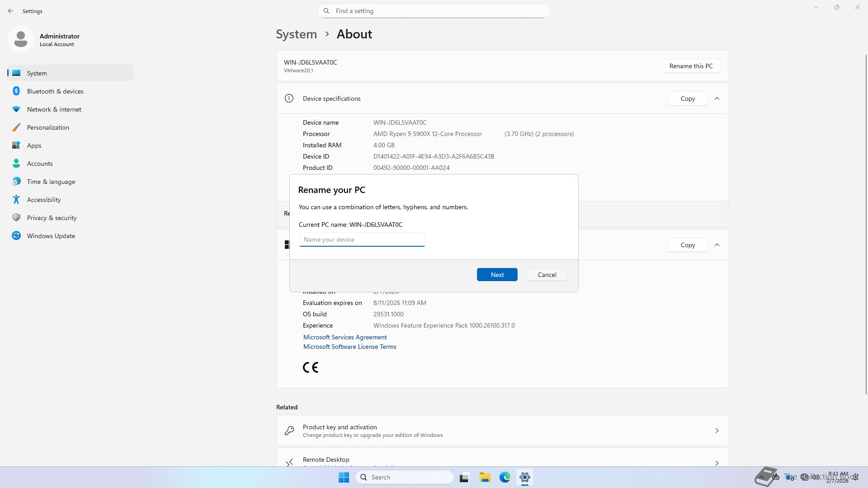Open File Explorer from taskbar
Image resolution: width=868 pixels, height=488 pixels.
pyautogui.click(x=485, y=477)
